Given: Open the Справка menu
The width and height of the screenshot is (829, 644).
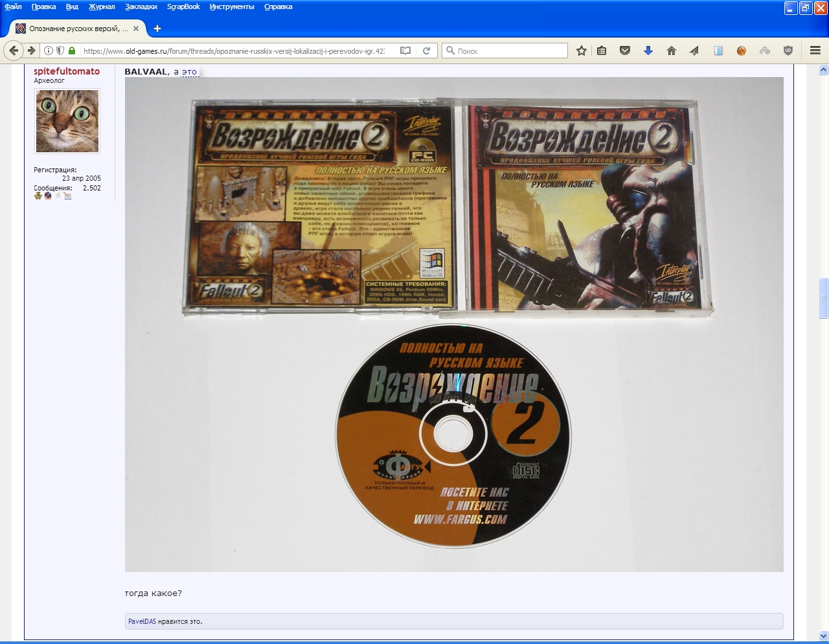Looking at the screenshot, I should click(x=278, y=7).
